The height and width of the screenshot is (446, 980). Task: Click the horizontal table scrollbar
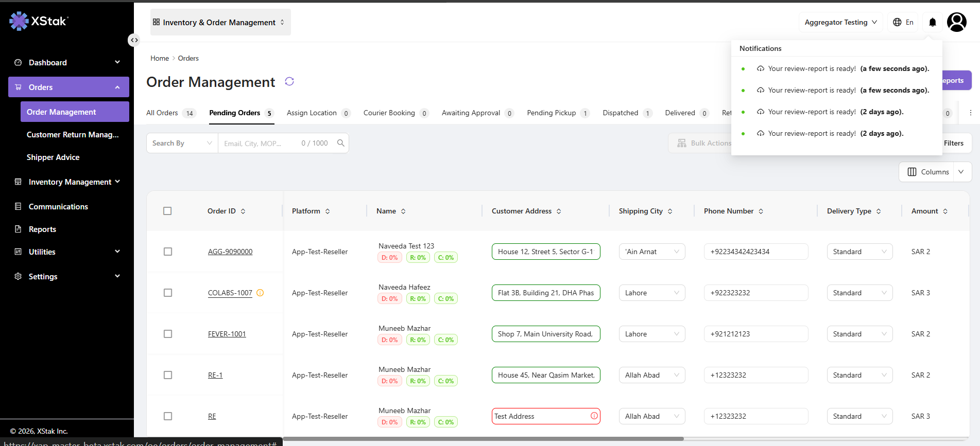point(483,439)
